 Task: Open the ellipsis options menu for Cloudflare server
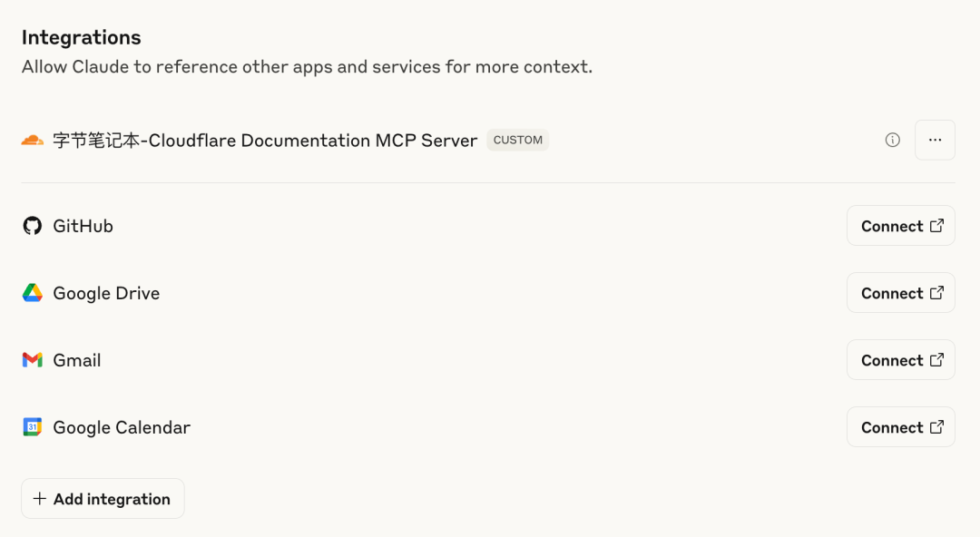click(935, 140)
